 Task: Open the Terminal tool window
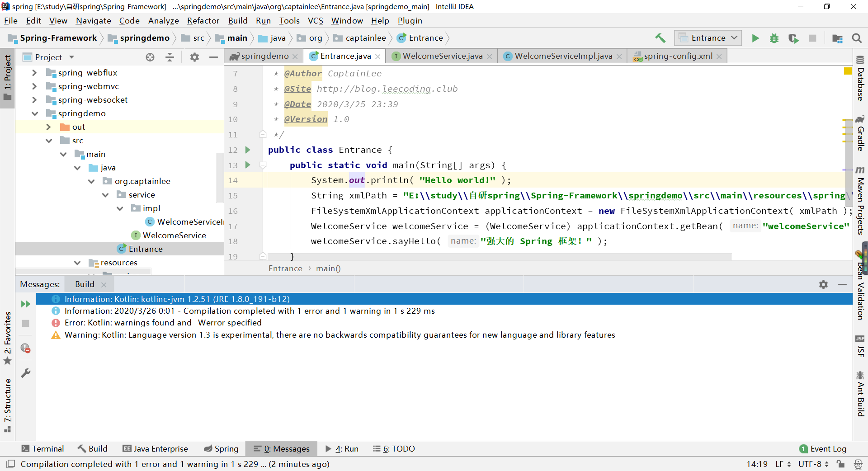(42, 448)
